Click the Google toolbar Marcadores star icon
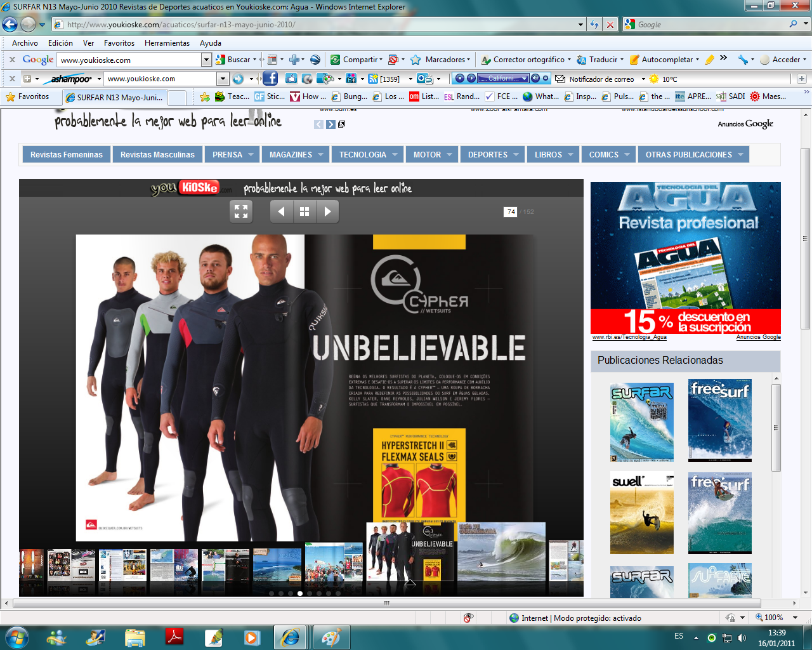The height and width of the screenshot is (650, 812). coord(416,60)
